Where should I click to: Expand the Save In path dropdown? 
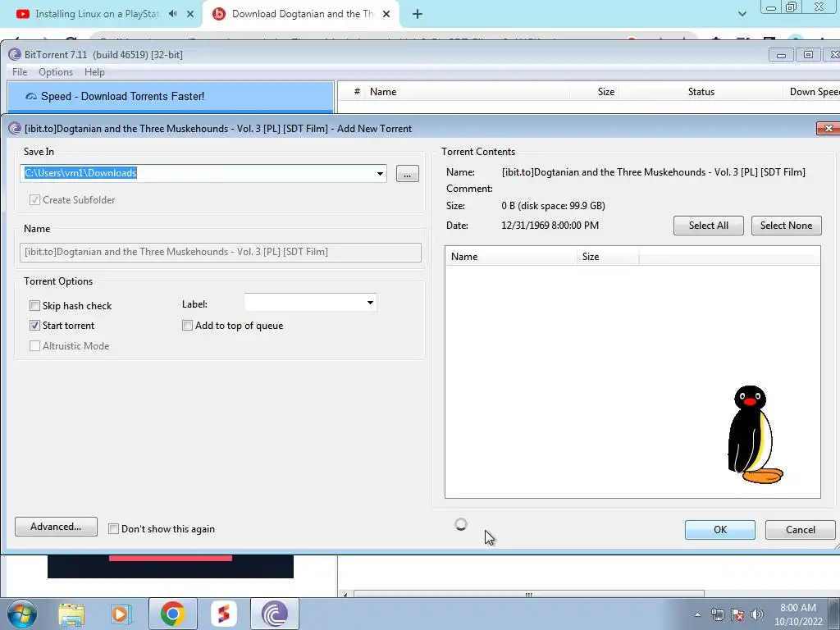pyautogui.click(x=380, y=173)
